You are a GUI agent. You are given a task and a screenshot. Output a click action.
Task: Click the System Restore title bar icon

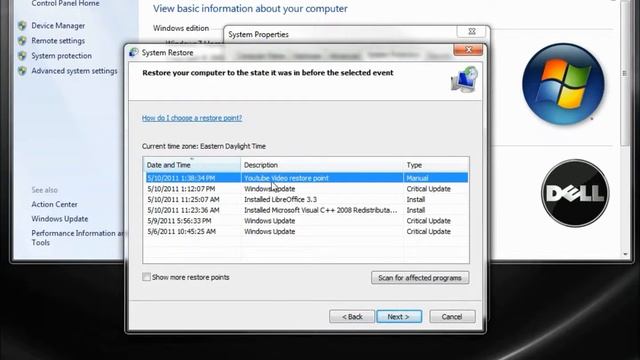point(134,53)
